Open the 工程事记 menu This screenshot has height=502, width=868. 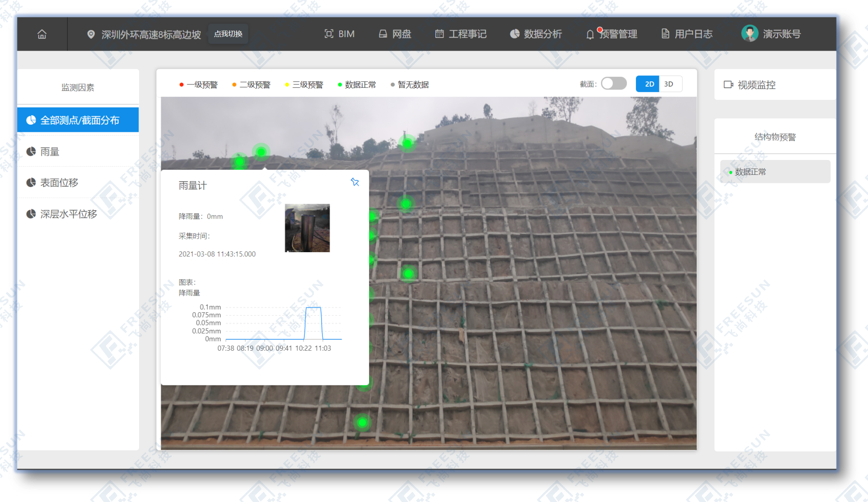click(x=461, y=34)
